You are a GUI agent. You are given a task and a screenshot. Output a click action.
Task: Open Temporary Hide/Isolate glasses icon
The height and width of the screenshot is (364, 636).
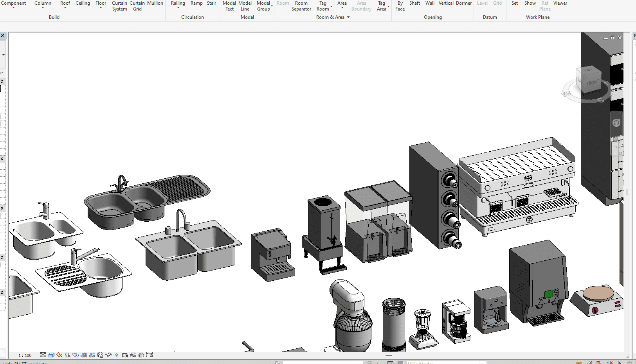click(x=108, y=355)
